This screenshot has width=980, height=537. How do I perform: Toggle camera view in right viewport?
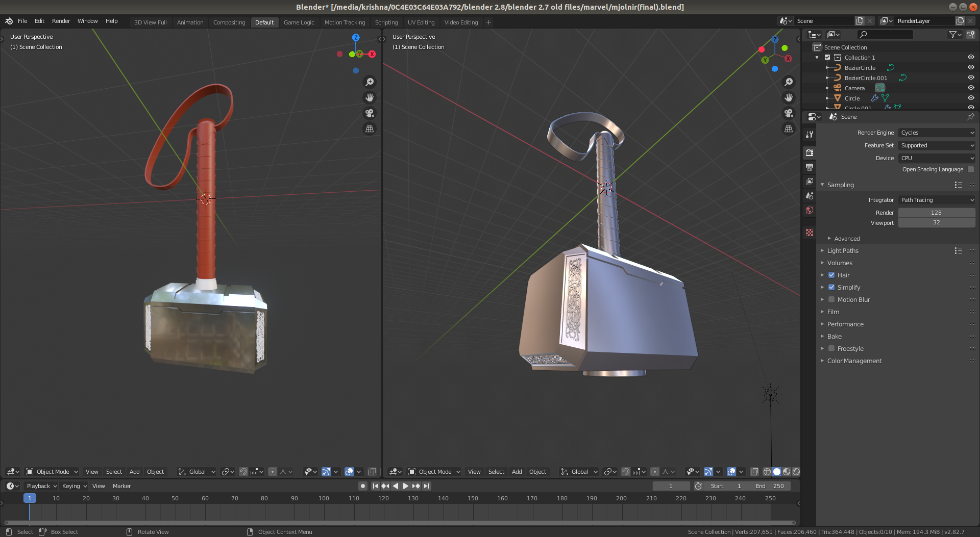[789, 113]
